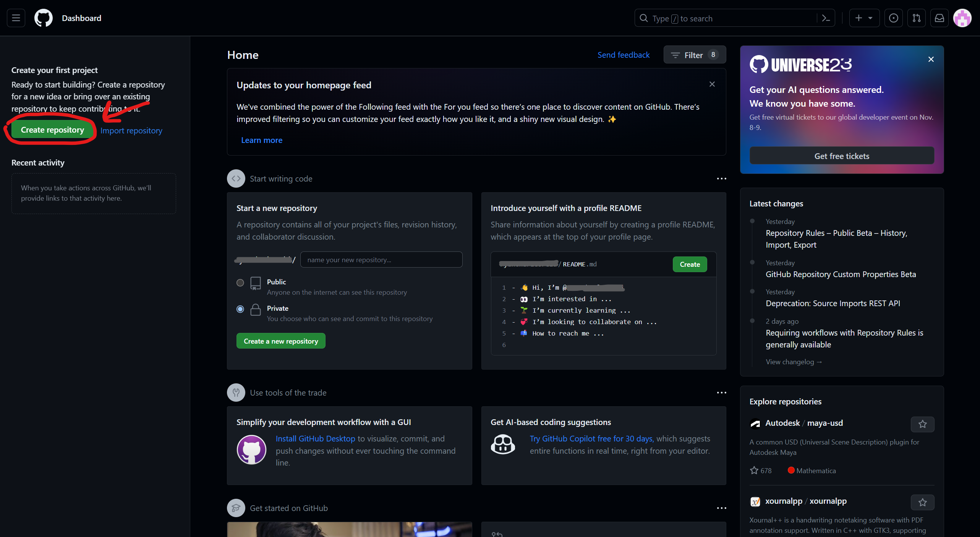Click the Create a new repository button
The image size is (980, 537).
pos(281,341)
